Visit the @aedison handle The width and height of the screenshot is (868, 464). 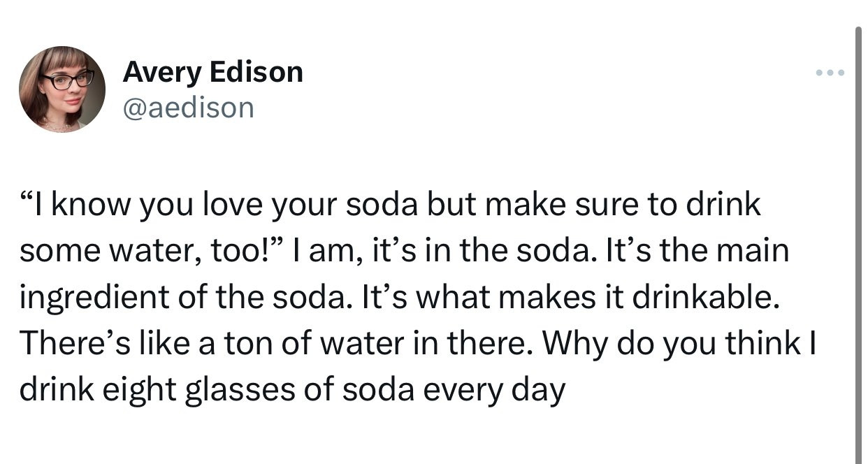(188, 107)
